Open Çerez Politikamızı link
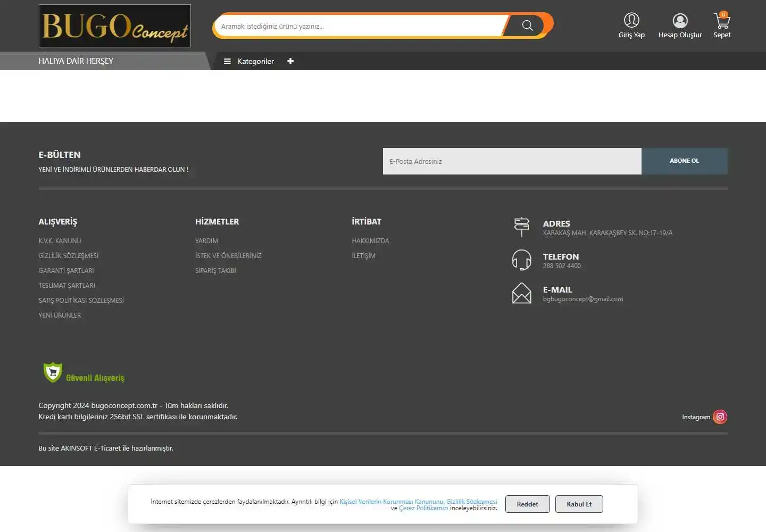This screenshot has width=766, height=532. coord(423,508)
